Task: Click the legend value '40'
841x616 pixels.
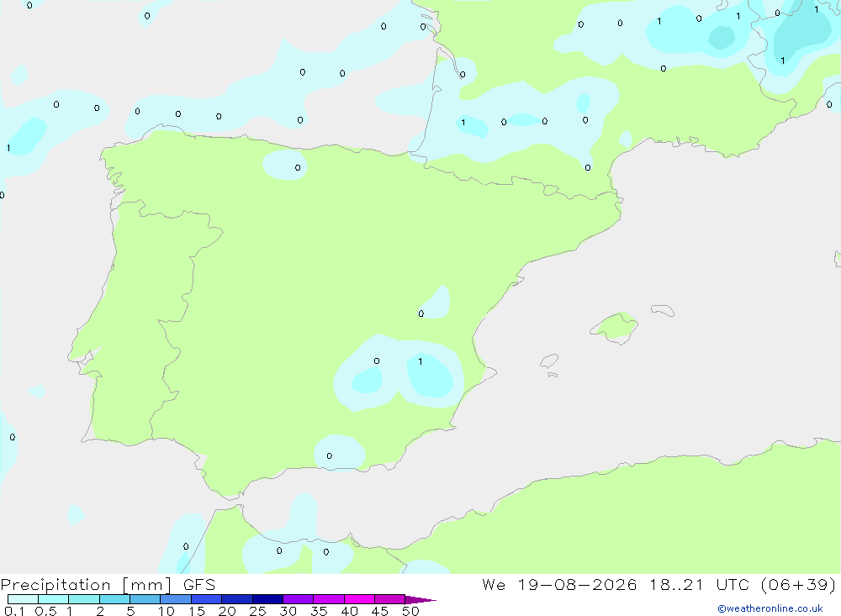Action: click(x=349, y=611)
